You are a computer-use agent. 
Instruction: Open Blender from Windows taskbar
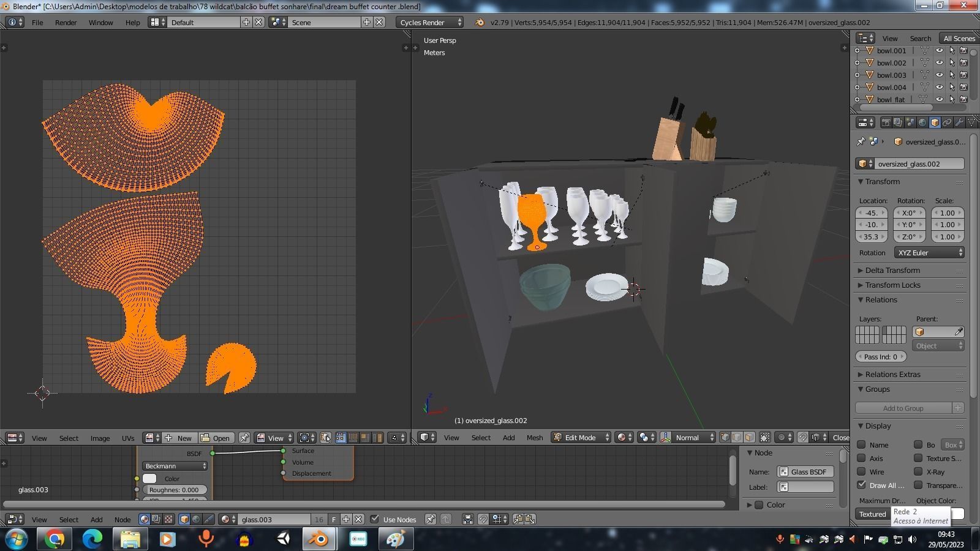pos(318,539)
